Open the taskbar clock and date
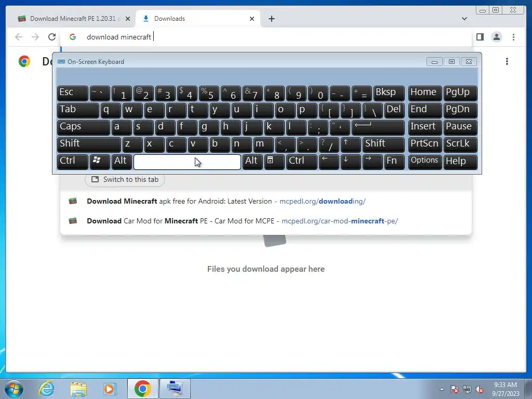This screenshot has height=399, width=532. click(x=506, y=389)
